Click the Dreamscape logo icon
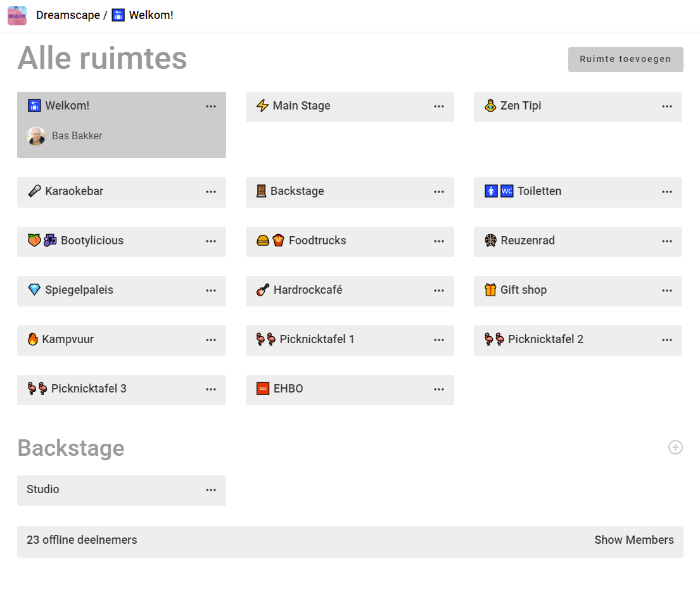Screen dimensions: 700x590 [17, 15]
